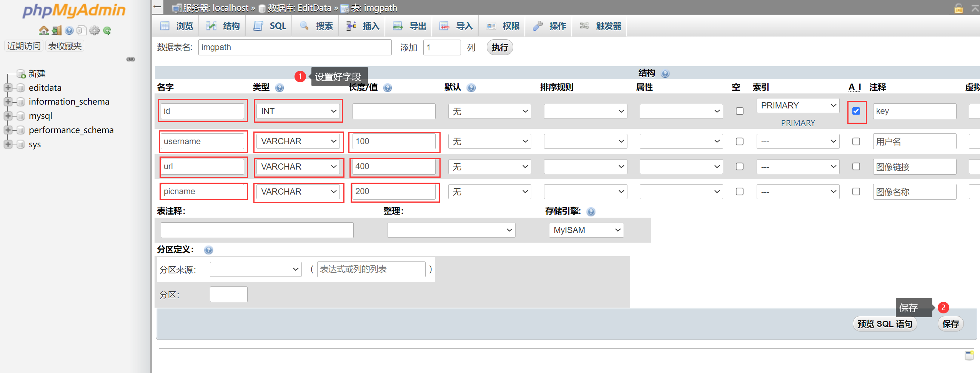The height and width of the screenshot is (373, 980).
Task: Click the sys database icon
Action: click(21, 144)
